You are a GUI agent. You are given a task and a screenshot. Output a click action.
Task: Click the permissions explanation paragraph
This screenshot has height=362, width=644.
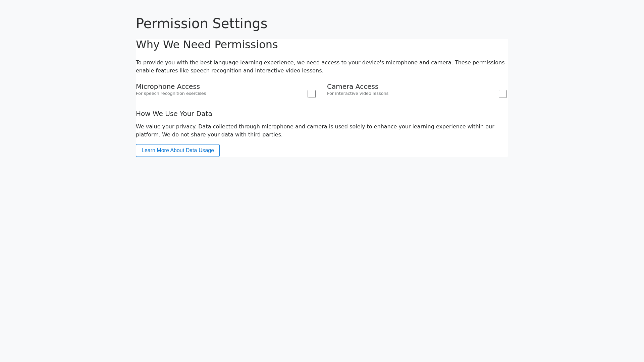pyautogui.click(x=320, y=66)
